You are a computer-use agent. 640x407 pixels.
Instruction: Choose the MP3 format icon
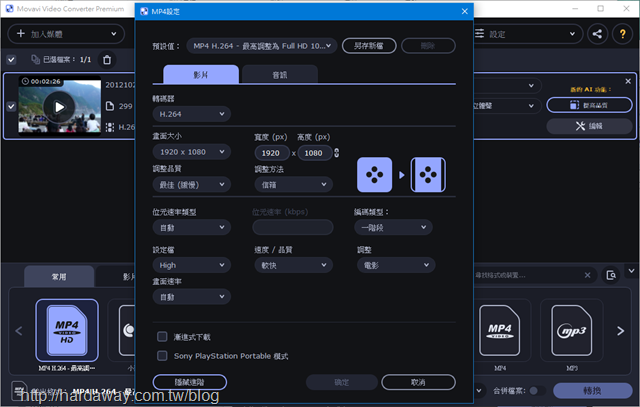click(x=571, y=330)
